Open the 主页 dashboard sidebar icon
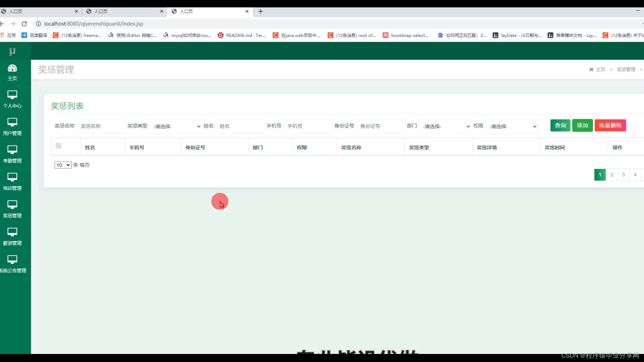The width and height of the screenshot is (644, 362). (12, 68)
